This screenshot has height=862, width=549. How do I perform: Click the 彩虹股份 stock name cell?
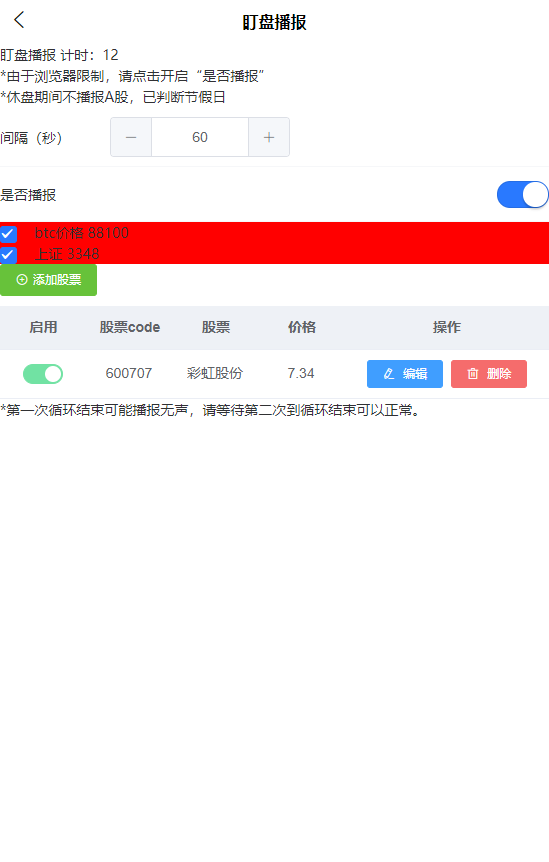(215, 373)
